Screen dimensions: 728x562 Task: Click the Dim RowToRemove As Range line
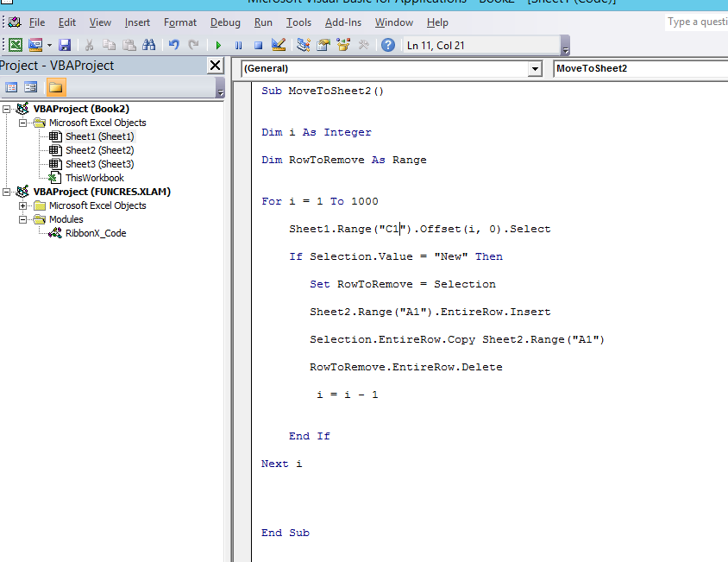(x=343, y=160)
